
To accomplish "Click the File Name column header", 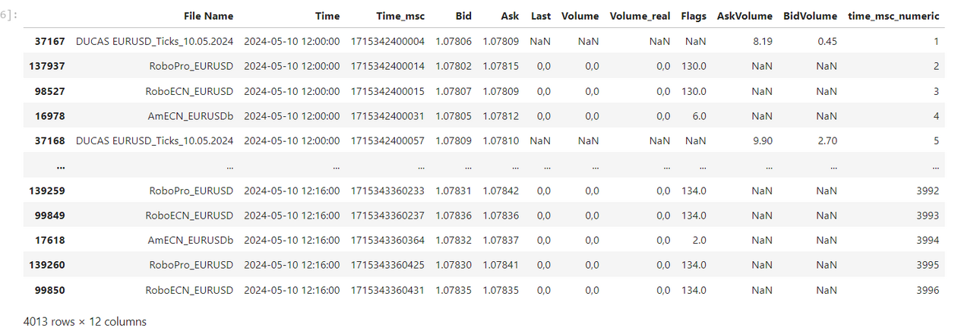I will (209, 16).
